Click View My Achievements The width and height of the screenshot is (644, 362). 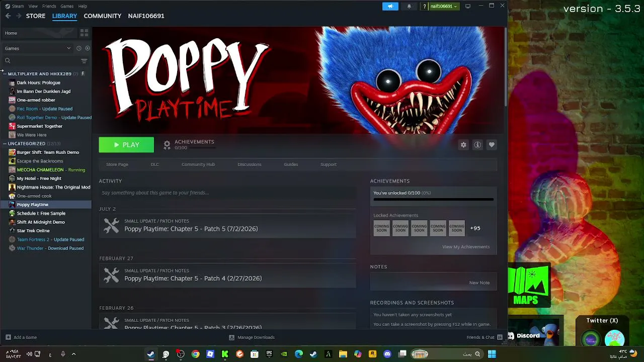[466, 247]
